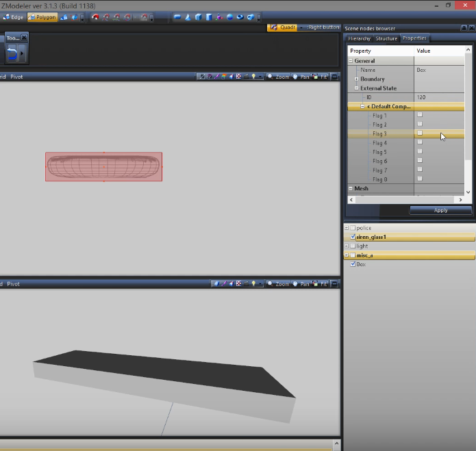The image size is (476, 451).
Task: Show the misc_a node via checkbox
Action: pyautogui.click(x=353, y=255)
